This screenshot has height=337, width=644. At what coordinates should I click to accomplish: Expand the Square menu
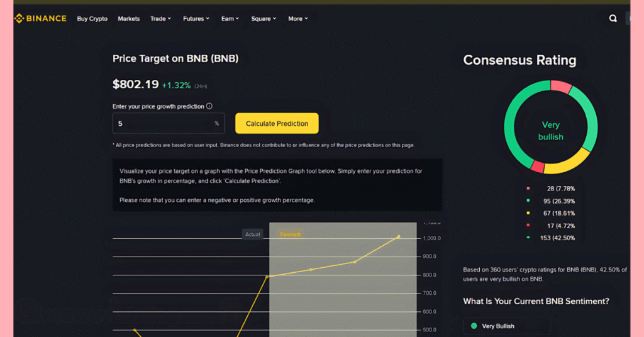point(264,18)
